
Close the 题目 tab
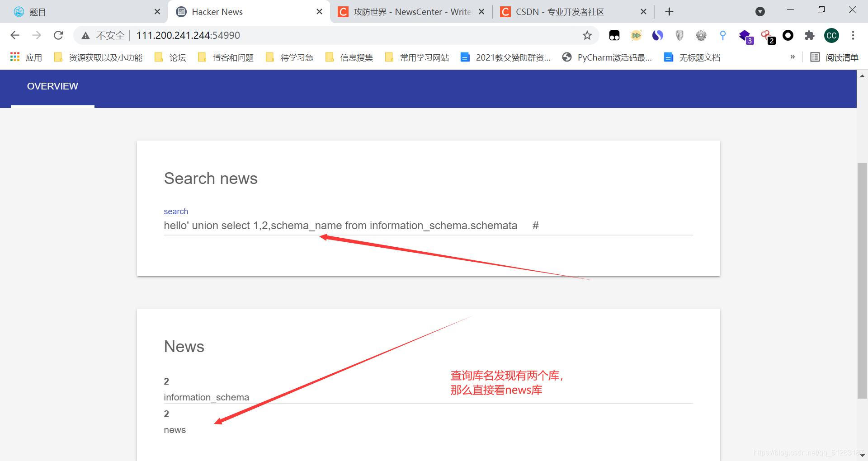coord(157,12)
